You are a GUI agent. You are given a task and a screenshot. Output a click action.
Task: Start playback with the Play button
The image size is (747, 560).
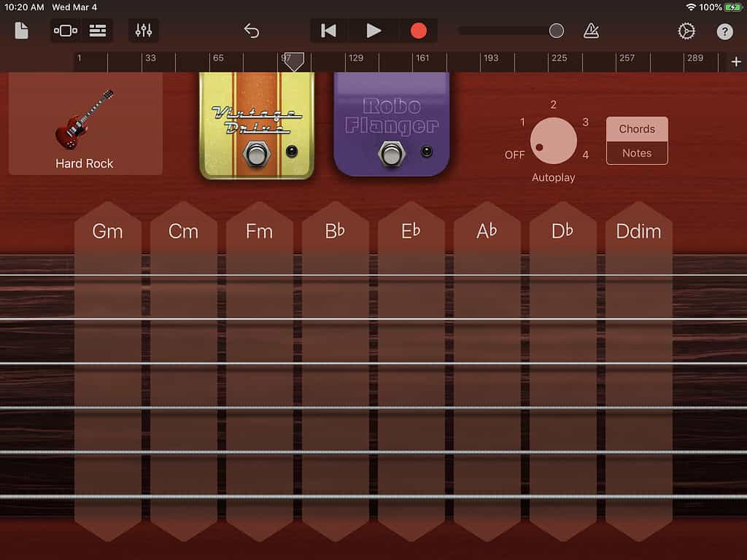pyautogui.click(x=373, y=31)
